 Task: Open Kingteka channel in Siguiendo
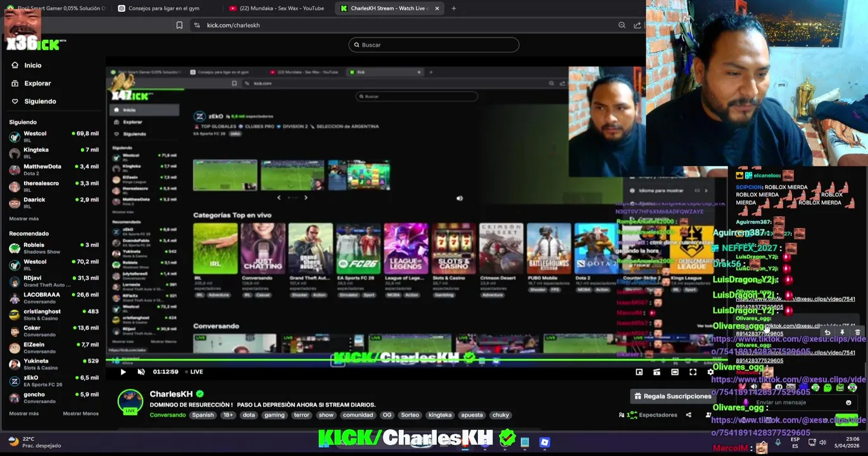point(54,153)
